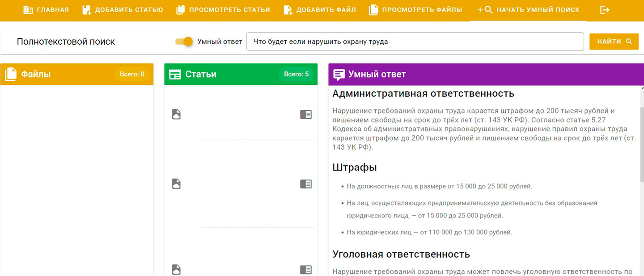Select Добавить файл in top menu
This screenshot has height=276, width=644.
(x=320, y=10)
